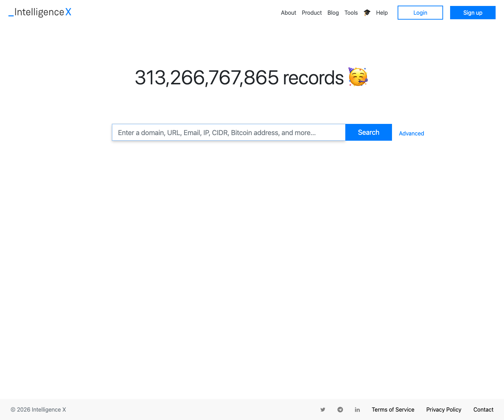Click the Login button
The image size is (504, 420).
coord(420,13)
